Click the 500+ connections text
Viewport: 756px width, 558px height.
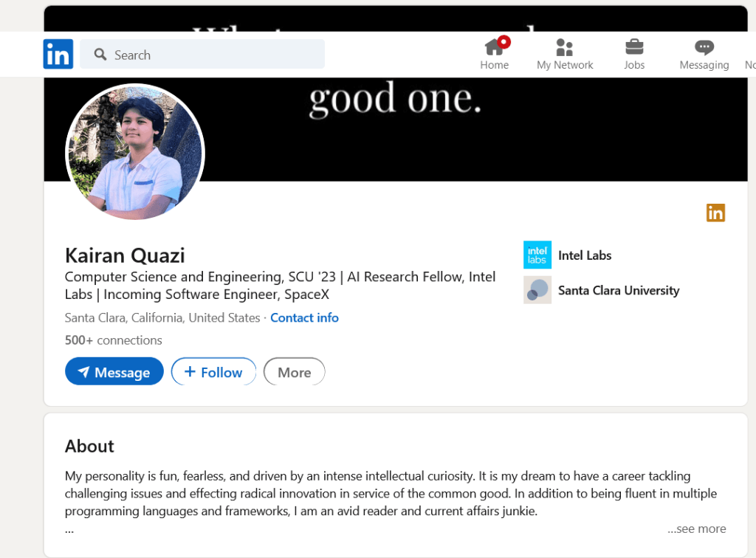[113, 340]
